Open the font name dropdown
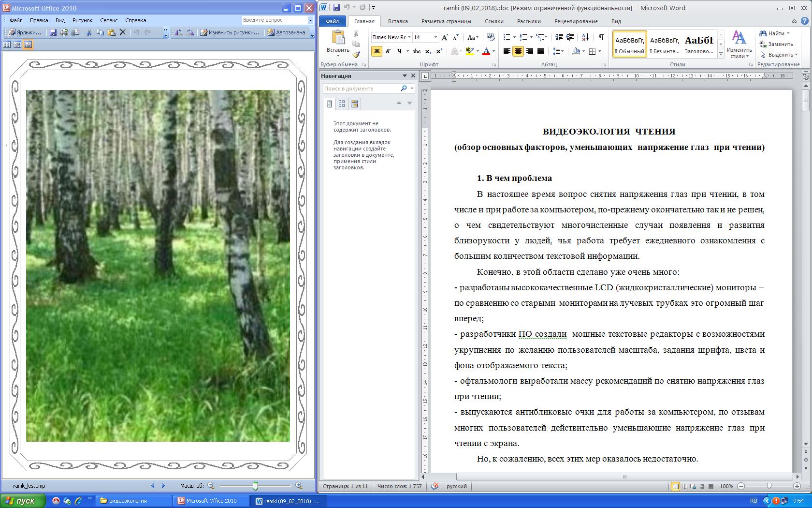Viewport: 812px width, 508px height. 409,37
